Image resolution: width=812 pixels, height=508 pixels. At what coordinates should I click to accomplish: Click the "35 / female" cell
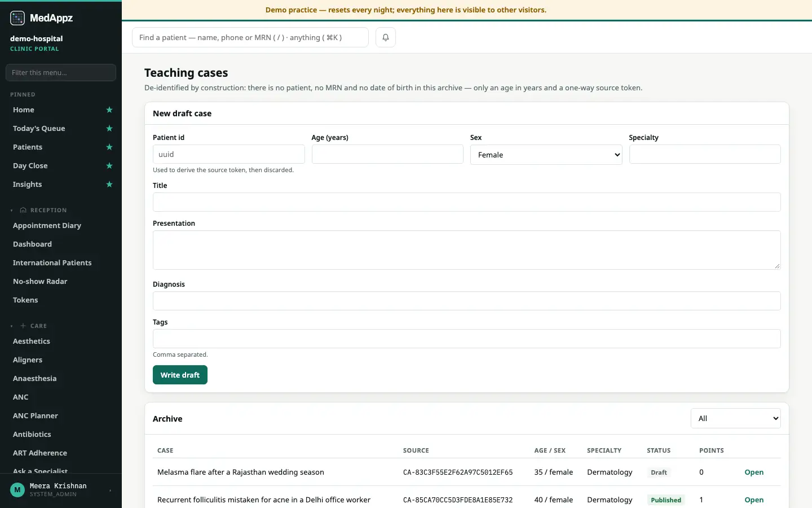554,472
